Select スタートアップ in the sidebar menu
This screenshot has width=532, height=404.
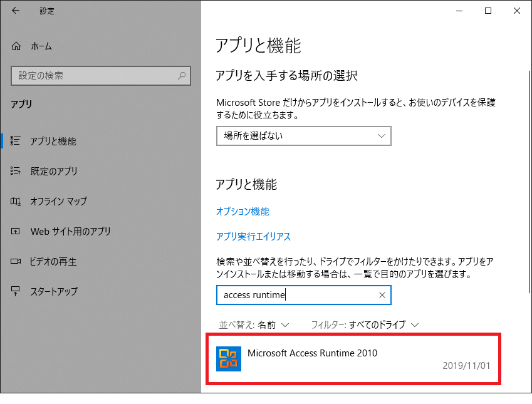[x=54, y=291]
